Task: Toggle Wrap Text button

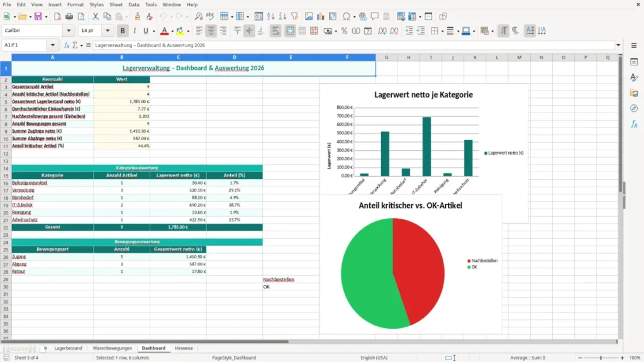Action: pyautogui.click(x=275, y=31)
